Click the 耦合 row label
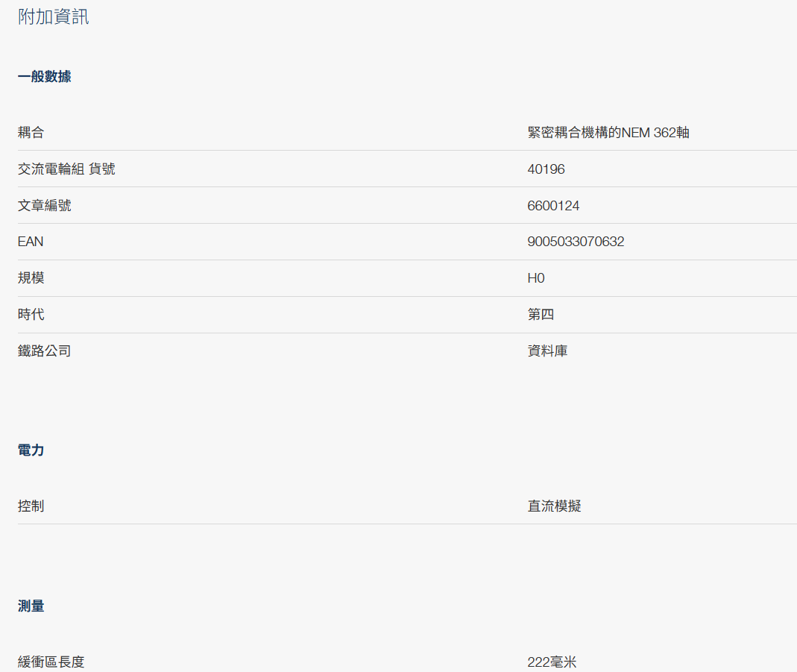 pos(30,132)
